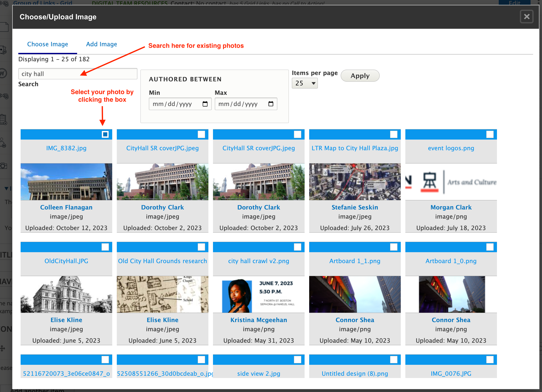Select the Choose Image tab
Image resolution: width=542 pixels, height=392 pixels.
tap(48, 44)
